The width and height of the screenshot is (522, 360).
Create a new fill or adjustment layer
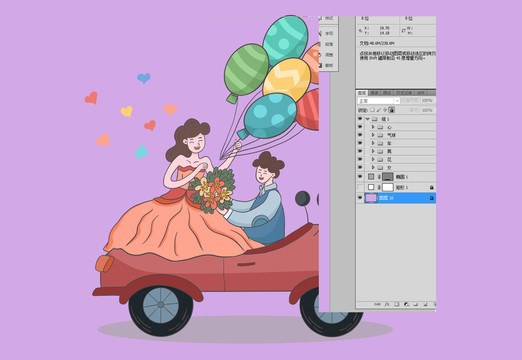tap(406, 304)
